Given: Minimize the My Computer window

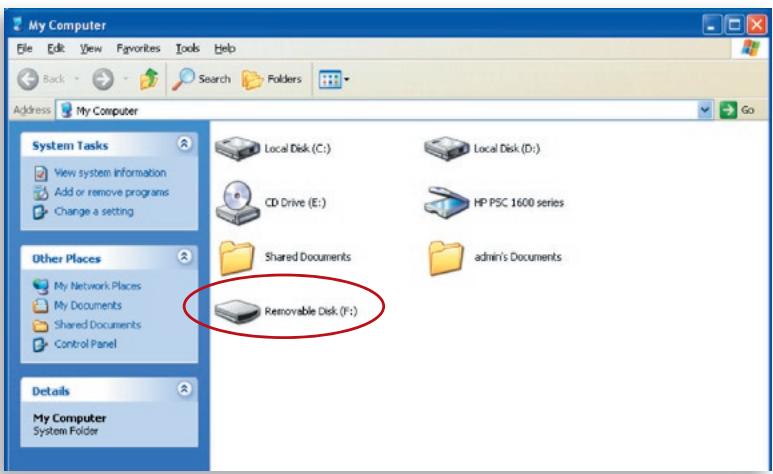Looking at the screenshot, I should [x=711, y=25].
